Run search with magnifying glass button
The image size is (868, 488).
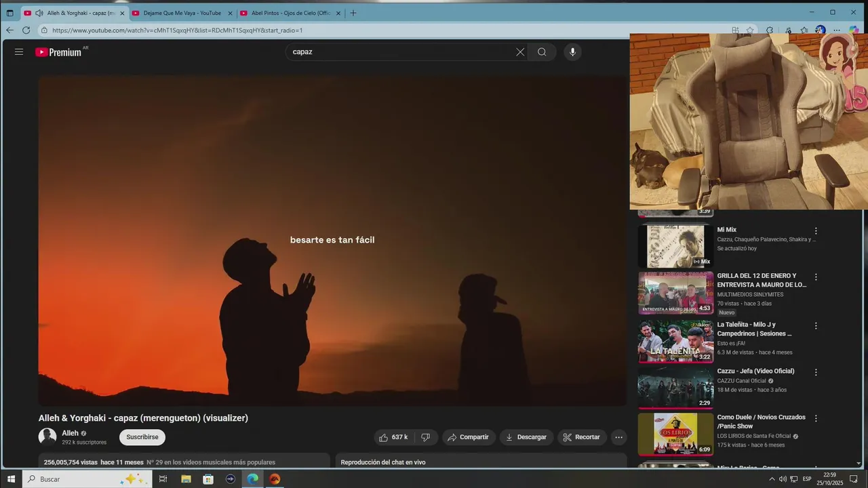coord(542,52)
